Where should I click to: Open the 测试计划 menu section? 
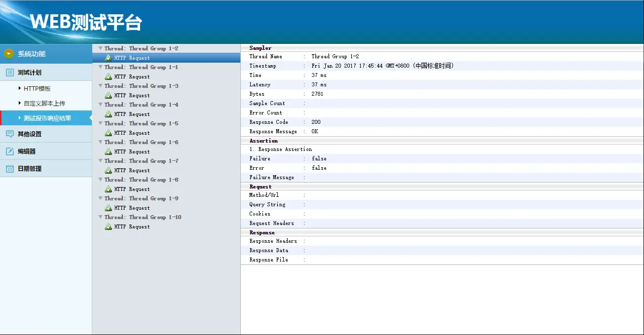click(x=46, y=73)
